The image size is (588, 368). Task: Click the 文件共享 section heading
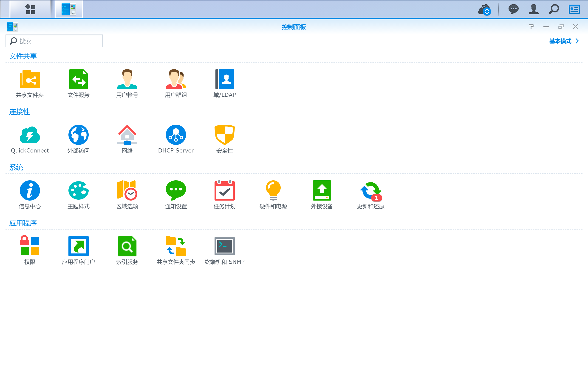(x=23, y=56)
